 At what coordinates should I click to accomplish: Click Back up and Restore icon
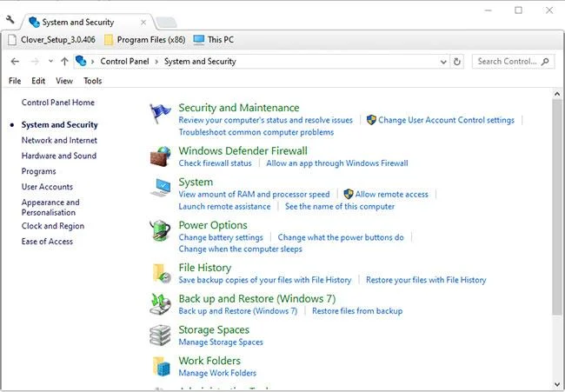point(160,304)
